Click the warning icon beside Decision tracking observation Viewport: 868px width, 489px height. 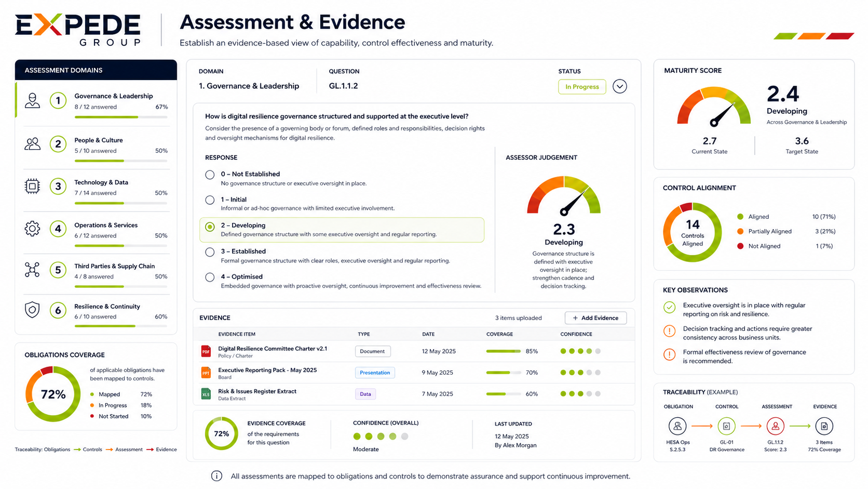(x=670, y=331)
